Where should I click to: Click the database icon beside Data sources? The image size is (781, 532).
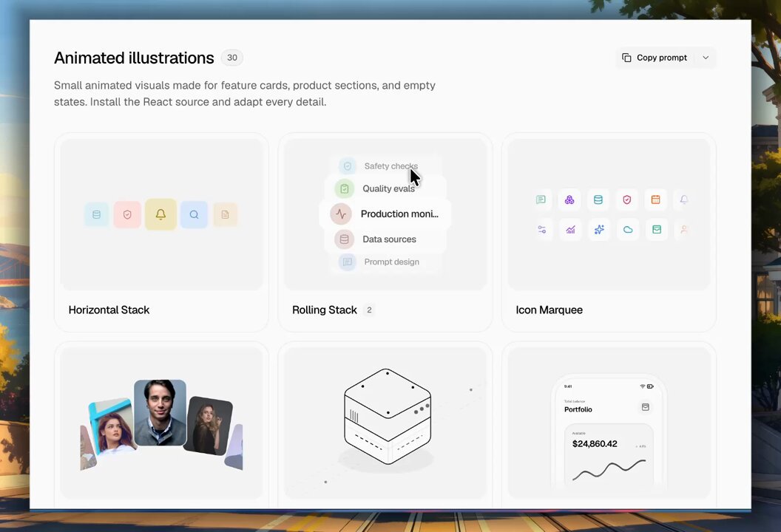[x=344, y=239]
